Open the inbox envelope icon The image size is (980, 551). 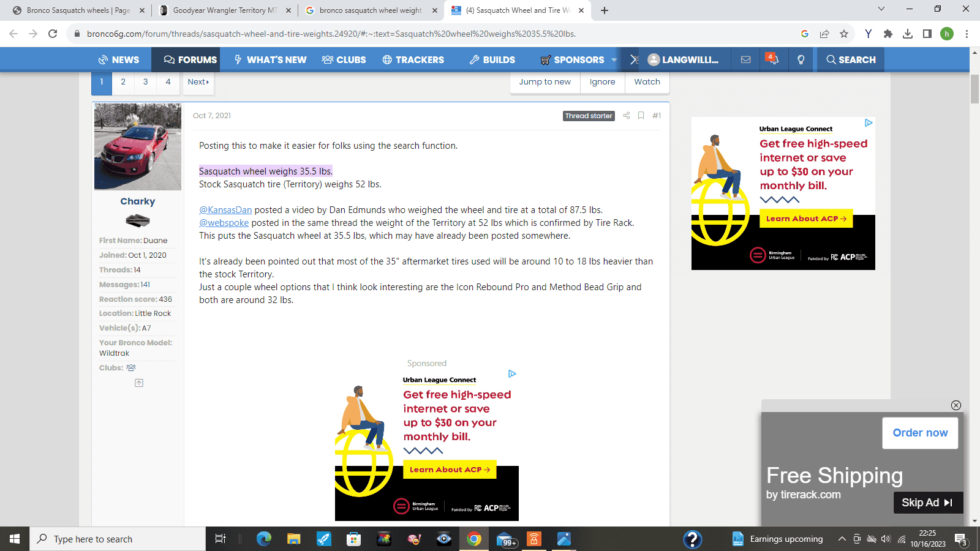coord(745,59)
